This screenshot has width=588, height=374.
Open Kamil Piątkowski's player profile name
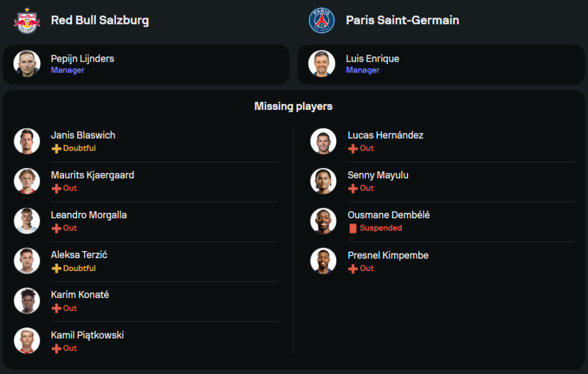tap(87, 335)
